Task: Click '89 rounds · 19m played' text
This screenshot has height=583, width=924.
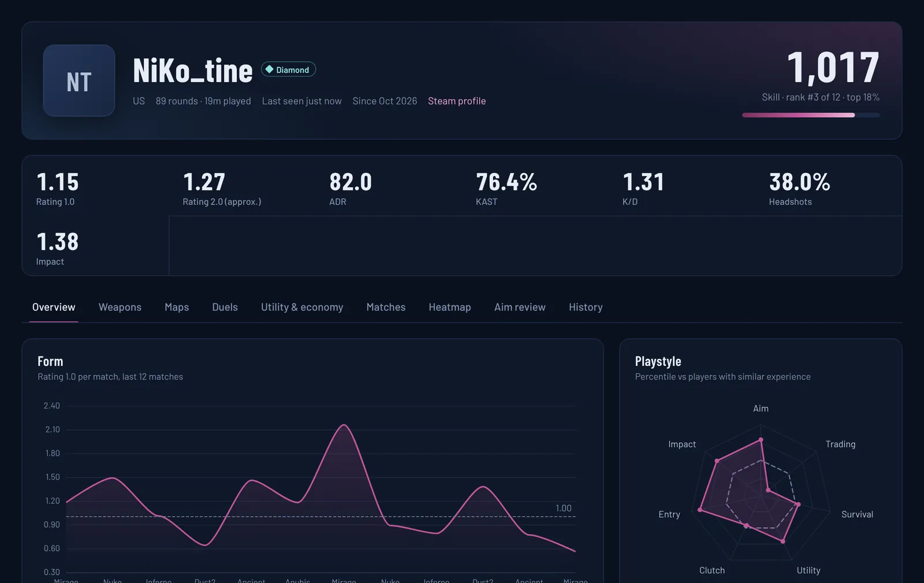Action: point(203,101)
